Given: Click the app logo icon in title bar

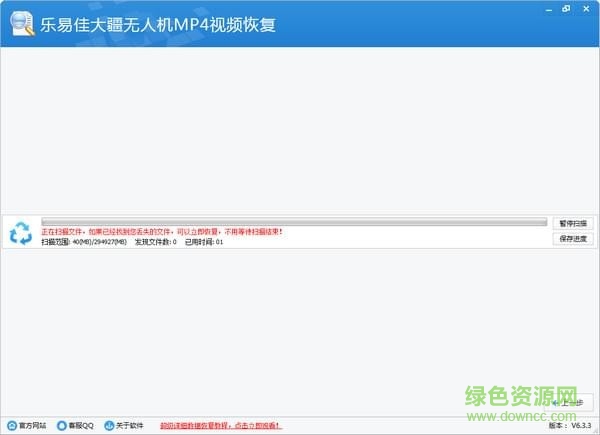Looking at the screenshot, I should coord(22,24).
